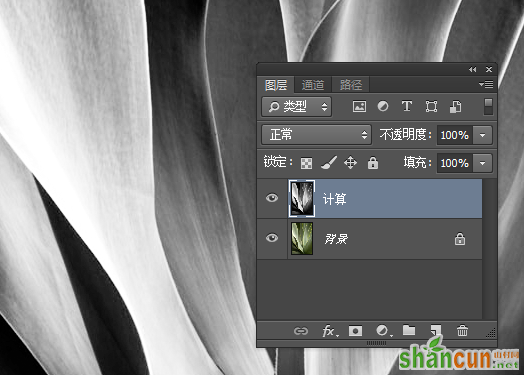Filter layers by pixel layers icon

tap(359, 107)
